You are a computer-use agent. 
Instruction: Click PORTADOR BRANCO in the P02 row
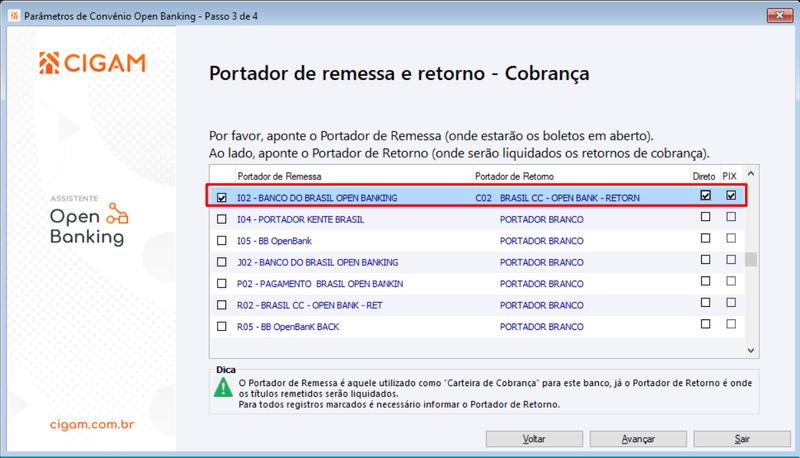pos(541,284)
